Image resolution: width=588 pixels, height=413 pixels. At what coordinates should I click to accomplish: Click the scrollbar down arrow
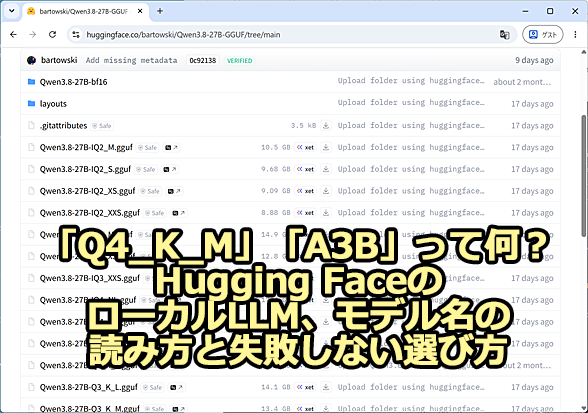pyautogui.click(x=584, y=408)
